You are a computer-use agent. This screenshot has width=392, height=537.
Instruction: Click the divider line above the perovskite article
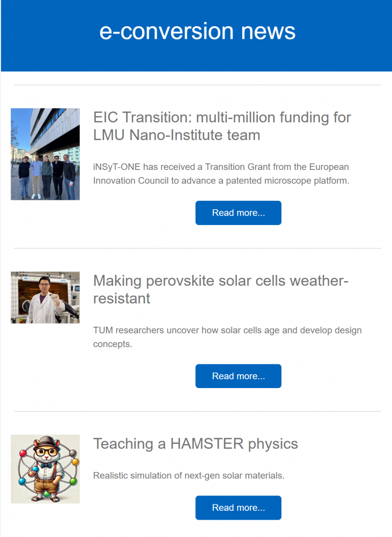[198, 248]
